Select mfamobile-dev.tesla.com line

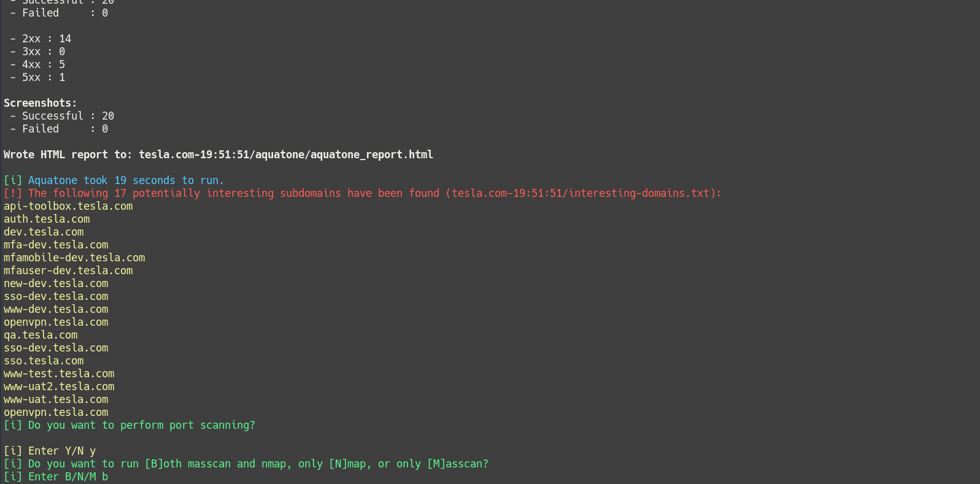click(x=74, y=258)
